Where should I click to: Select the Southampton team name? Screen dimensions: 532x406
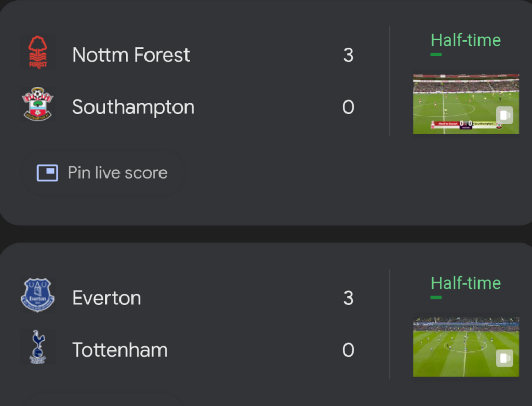click(x=134, y=107)
